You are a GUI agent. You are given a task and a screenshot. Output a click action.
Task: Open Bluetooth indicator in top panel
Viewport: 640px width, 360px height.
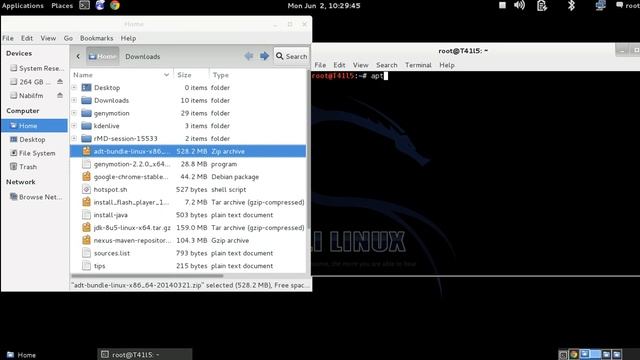[x=571, y=5]
